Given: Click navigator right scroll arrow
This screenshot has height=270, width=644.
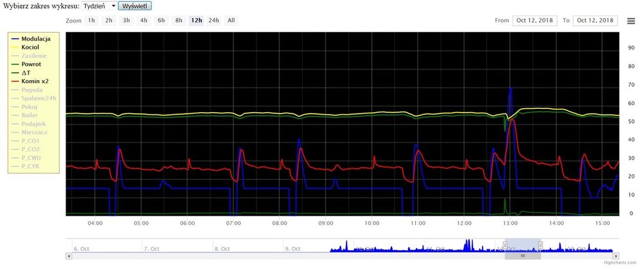Looking at the screenshot, I should point(616,256).
